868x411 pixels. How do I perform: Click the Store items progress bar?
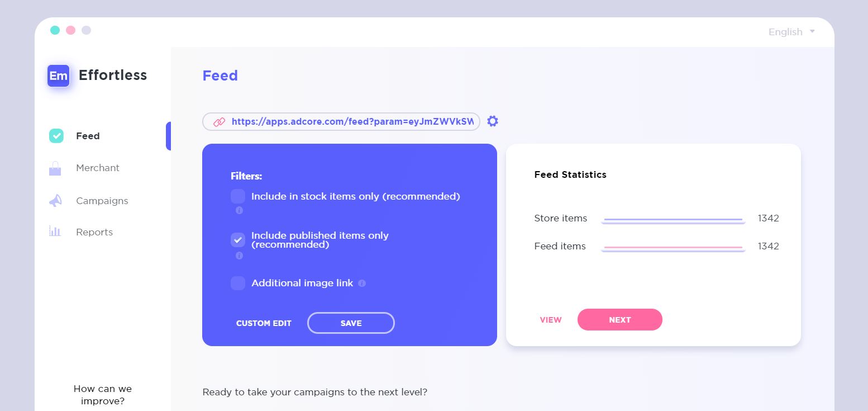click(673, 220)
